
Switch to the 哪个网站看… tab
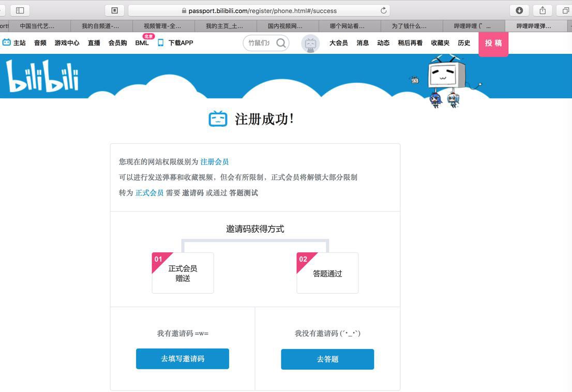click(x=350, y=26)
